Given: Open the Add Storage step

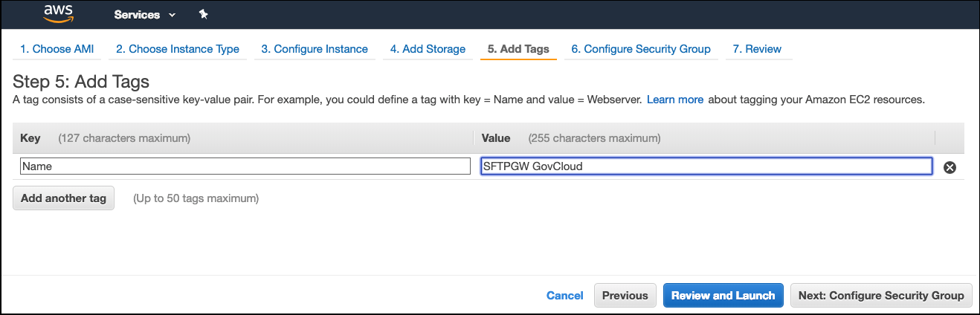Looking at the screenshot, I should click(x=428, y=49).
